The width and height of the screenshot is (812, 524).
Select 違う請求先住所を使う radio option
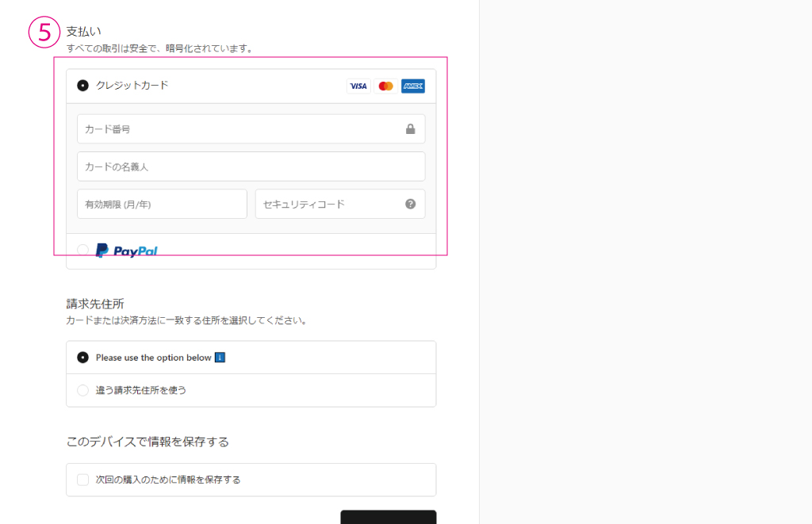[x=82, y=390]
